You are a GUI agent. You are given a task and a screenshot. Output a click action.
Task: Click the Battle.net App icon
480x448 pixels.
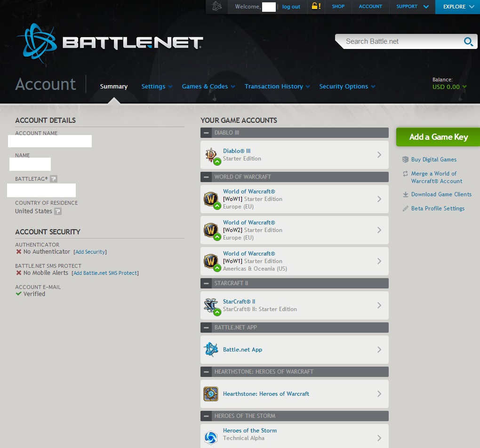coord(211,350)
